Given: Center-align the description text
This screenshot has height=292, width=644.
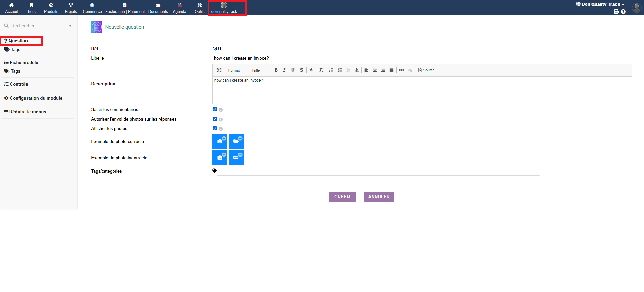Looking at the screenshot, I should coord(375,70).
